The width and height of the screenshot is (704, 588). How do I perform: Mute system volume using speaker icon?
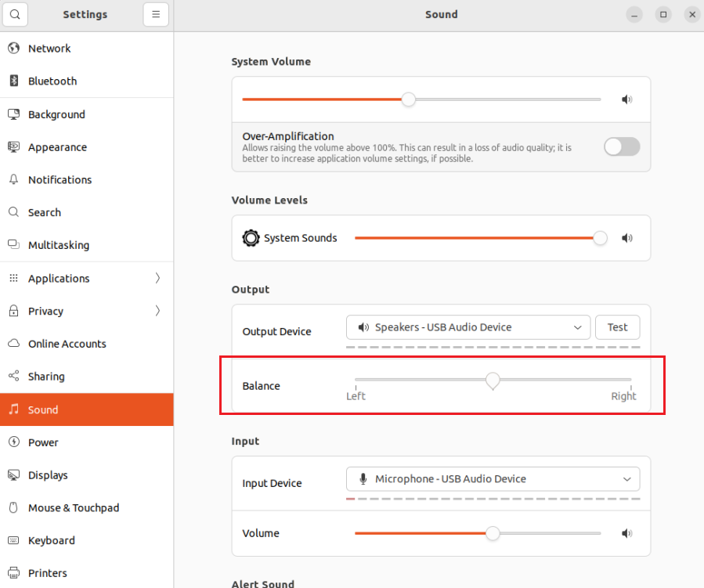[x=626, y=99]
